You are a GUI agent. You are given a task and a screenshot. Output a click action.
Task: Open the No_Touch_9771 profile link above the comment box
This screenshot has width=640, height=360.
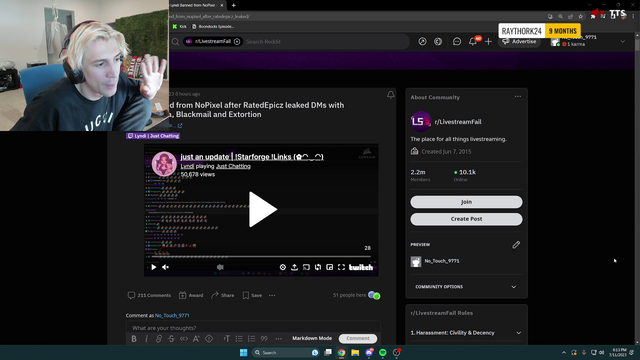[172, 316]
